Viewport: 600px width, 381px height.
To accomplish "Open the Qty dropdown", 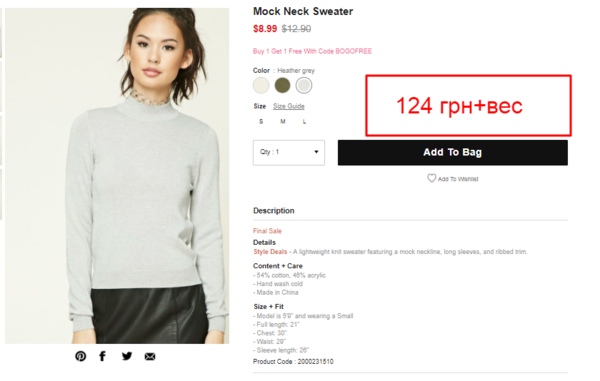I will point(289,153).
